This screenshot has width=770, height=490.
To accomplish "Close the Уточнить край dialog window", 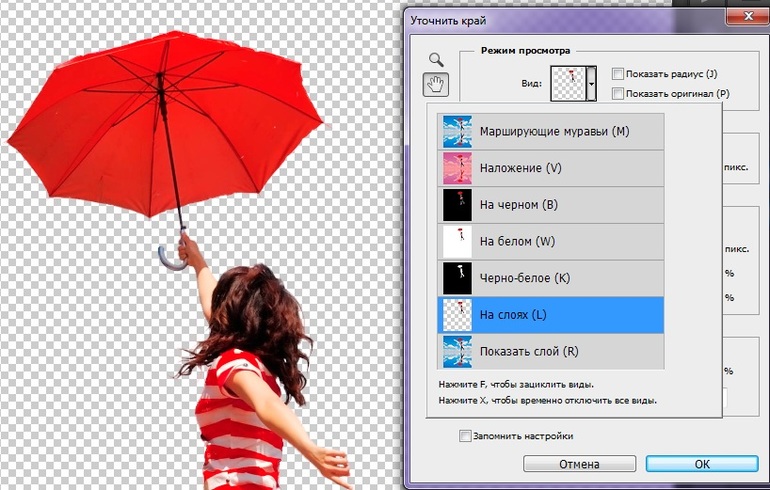I will (745, 19).
